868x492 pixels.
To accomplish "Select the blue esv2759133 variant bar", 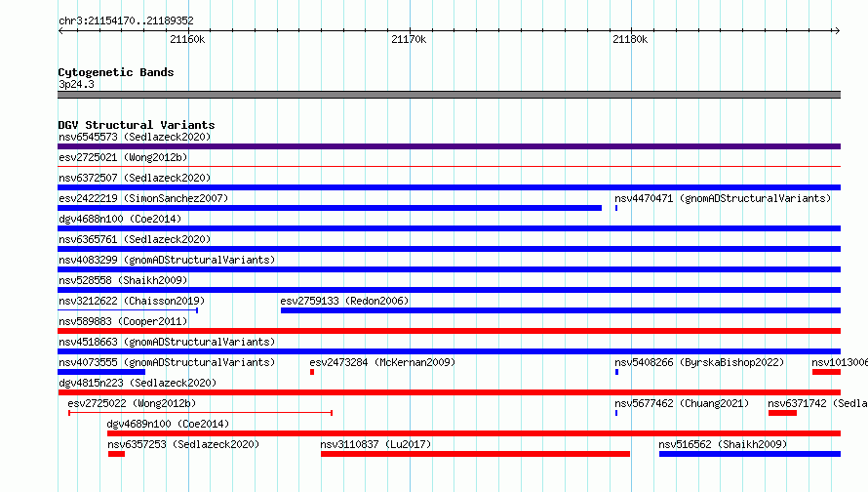I will [x=561, y=310].
